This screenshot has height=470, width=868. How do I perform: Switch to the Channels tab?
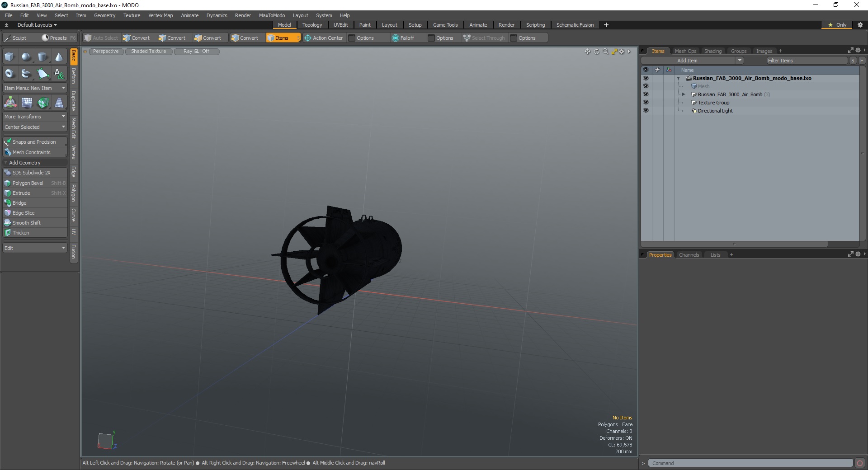(x=689, y=255)
